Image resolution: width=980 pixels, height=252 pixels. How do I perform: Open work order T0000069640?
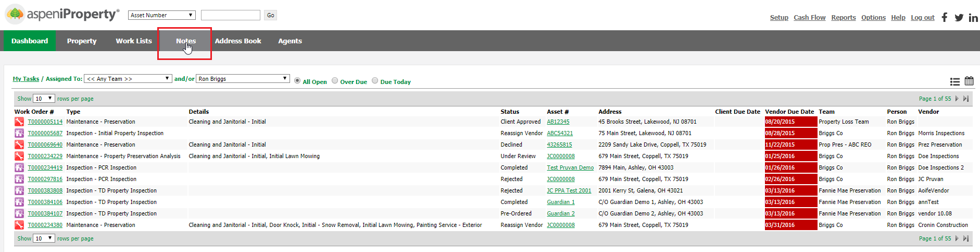45,145
